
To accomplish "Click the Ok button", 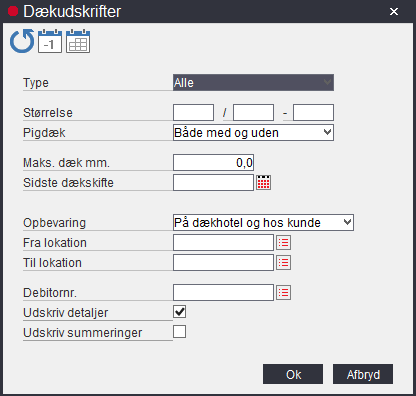I will (x=293, y=374).
